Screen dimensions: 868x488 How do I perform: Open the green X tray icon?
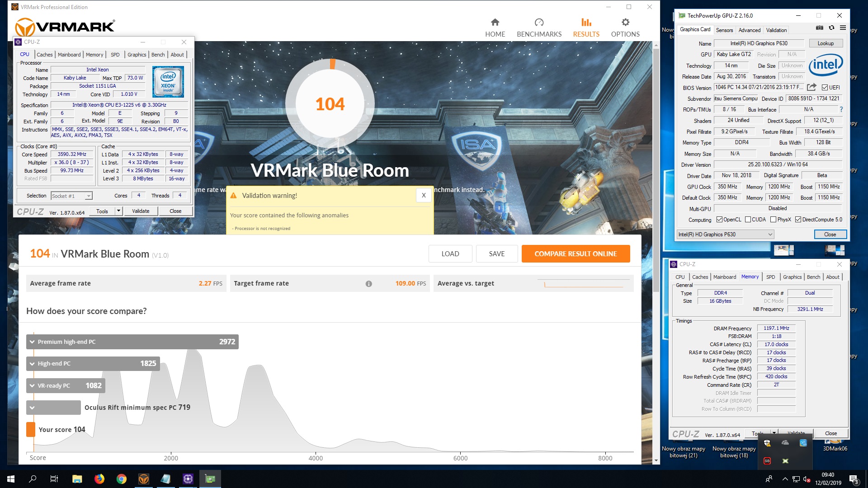click(785, 461)
